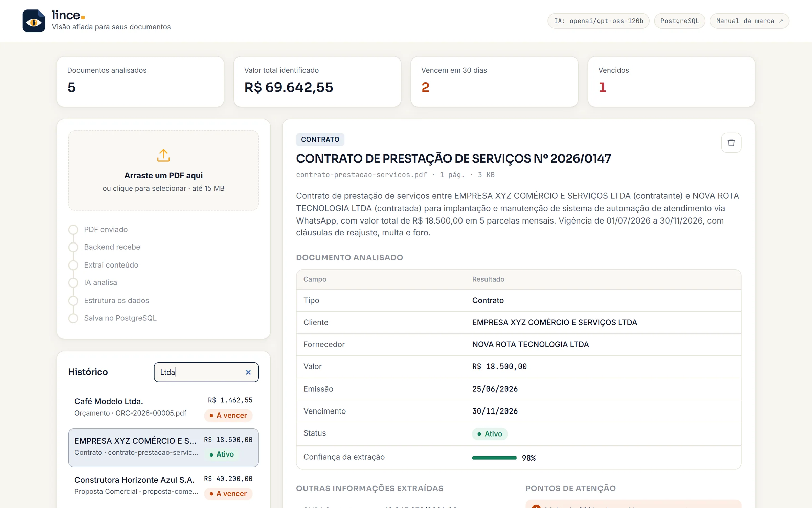Viewport: 812px width, 508px height.
Task: Click the '98%' confidence value
Action: [x=529, y=458]
